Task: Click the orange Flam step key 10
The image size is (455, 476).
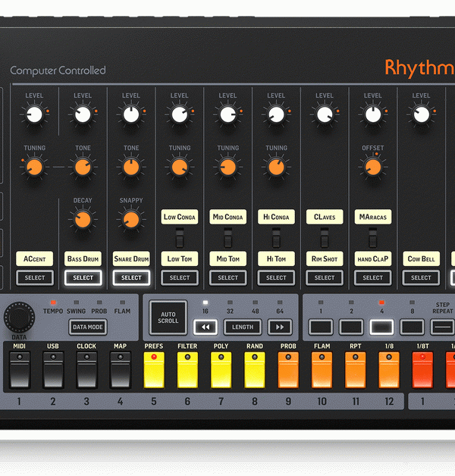Action: (x=322, y=370)
